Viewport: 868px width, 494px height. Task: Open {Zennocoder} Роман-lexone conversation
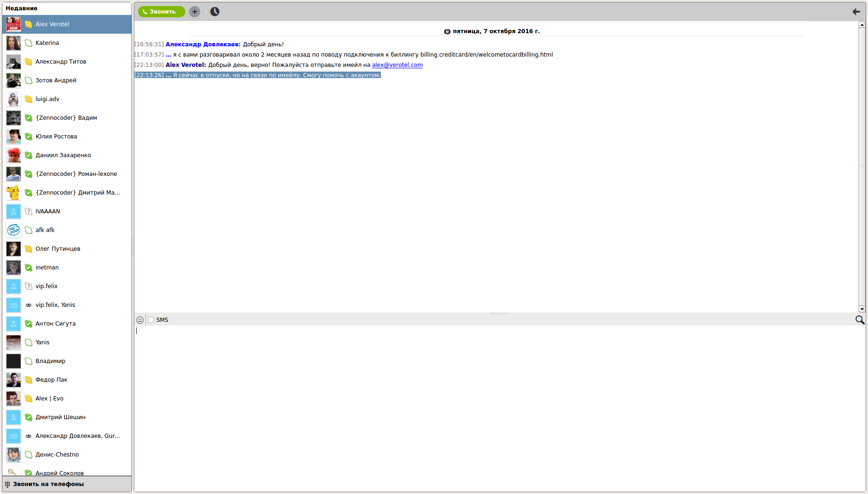67,174
